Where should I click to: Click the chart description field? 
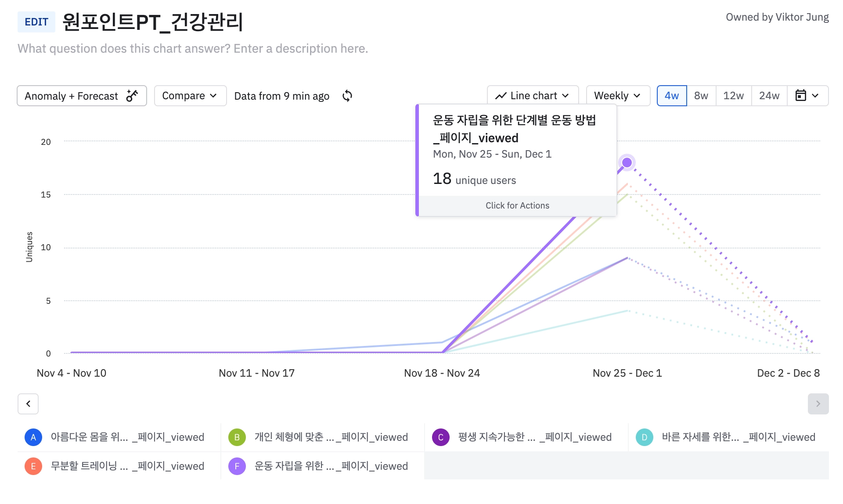[193, 48]
